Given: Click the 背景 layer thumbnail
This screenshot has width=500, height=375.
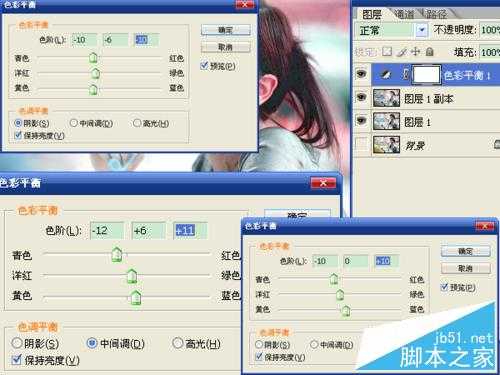Looking at the screenshot, I should point(386,144).
